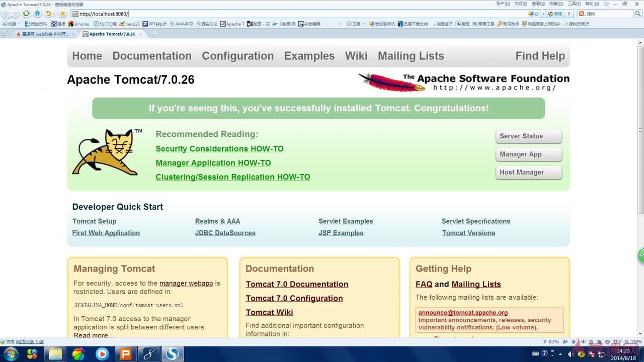Open the file explorer folder taskbar icon
The width and height of the screenshot is (644, 362).
(55, 354)
